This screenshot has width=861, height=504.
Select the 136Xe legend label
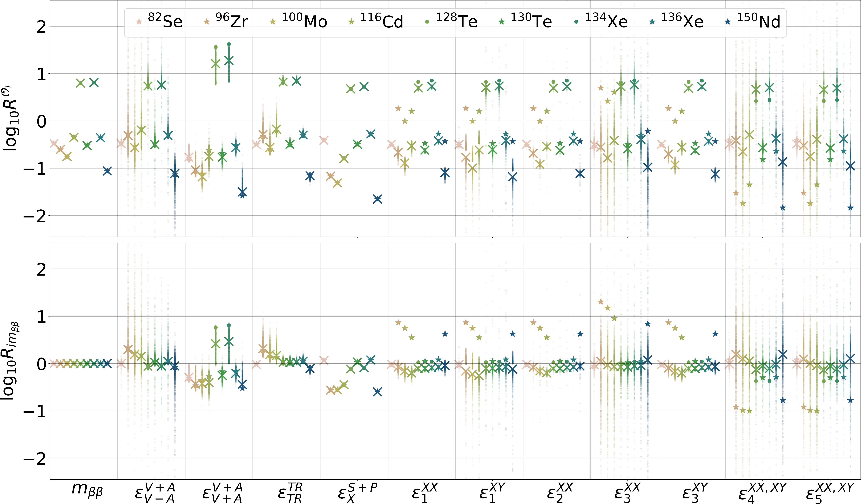coord(682,21)
